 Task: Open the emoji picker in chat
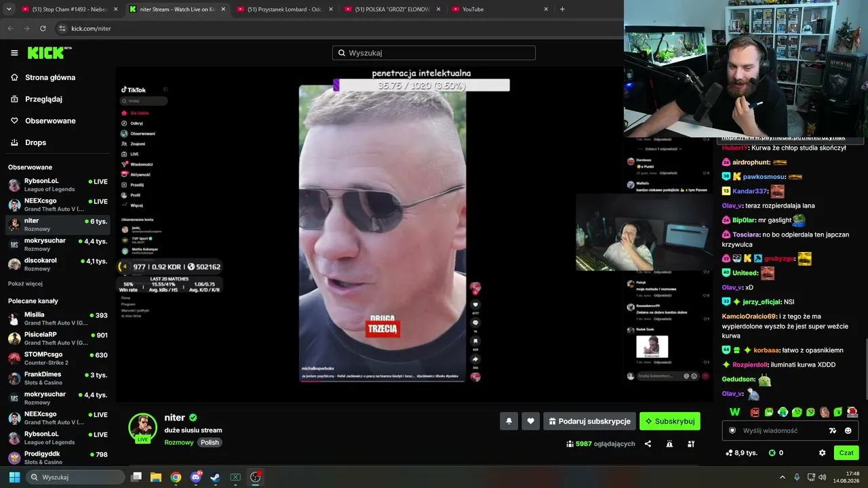click(848, 430)
